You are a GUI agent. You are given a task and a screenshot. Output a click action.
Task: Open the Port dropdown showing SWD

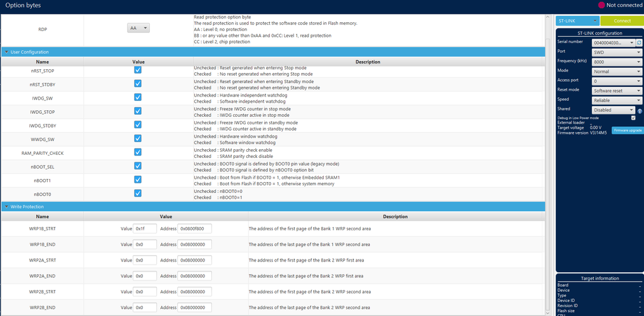click(x=617, y=53)
